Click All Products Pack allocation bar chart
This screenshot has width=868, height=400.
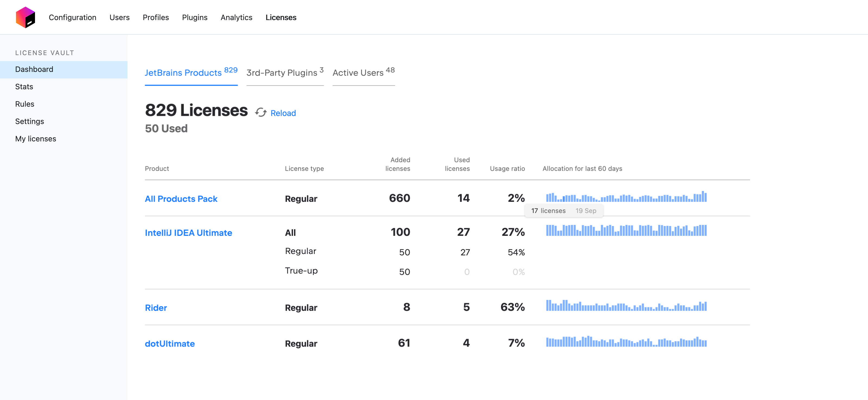click(x=626, y=196)
